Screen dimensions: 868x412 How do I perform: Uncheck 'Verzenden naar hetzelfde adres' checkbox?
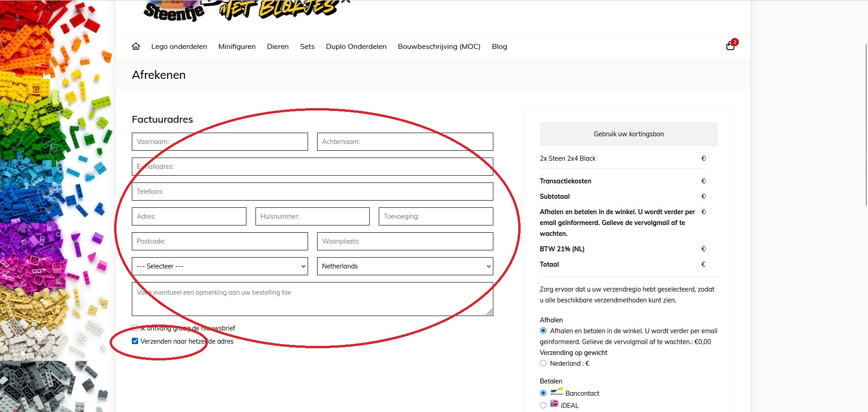(135, 341)
